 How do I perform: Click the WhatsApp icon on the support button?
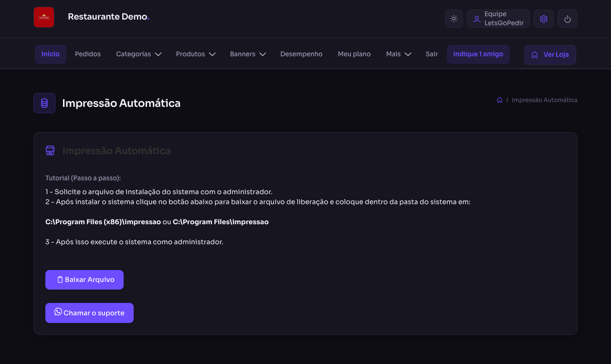pos(58,312)
